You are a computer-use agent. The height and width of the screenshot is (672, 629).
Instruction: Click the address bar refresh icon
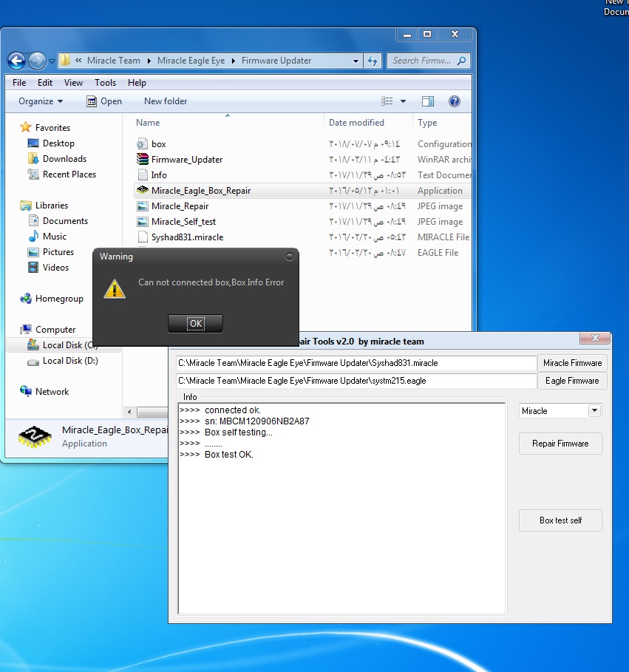pyautogui.click(x=373, y=61)
